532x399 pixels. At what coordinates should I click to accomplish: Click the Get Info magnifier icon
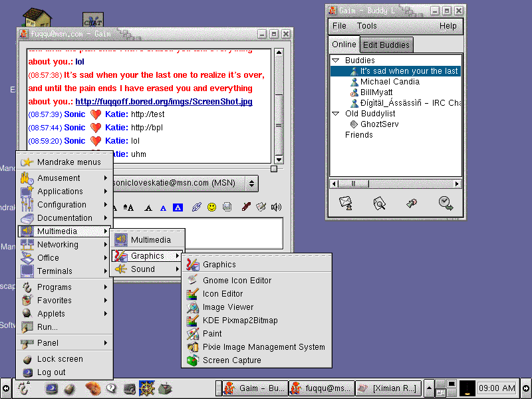pyautogui.click(x=379, y=203)
